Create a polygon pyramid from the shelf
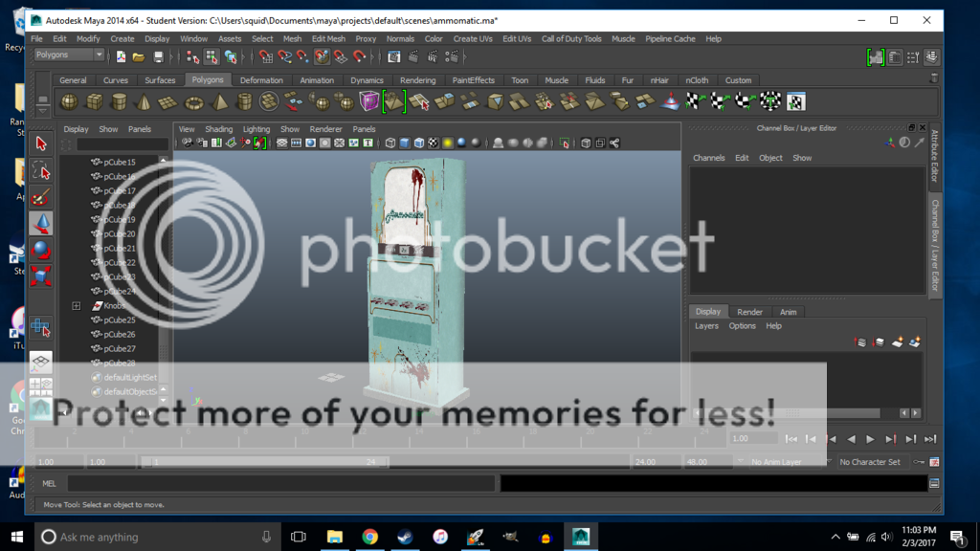980x551 pixels. (x=219, y=101)
